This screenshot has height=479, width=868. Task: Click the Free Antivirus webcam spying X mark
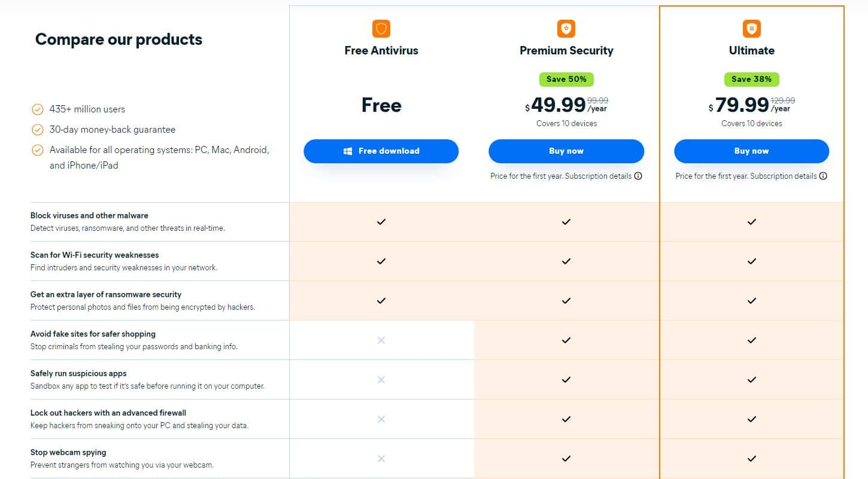(381, 459)
